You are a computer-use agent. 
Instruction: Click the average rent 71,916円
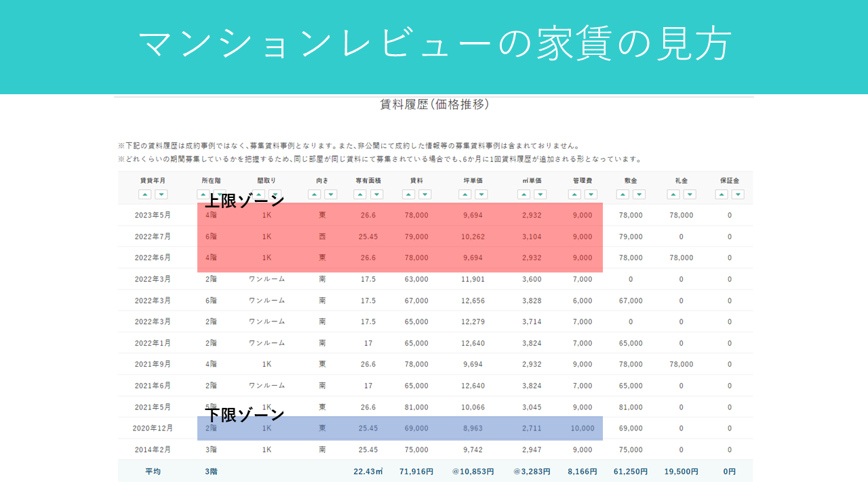(416, 471)
